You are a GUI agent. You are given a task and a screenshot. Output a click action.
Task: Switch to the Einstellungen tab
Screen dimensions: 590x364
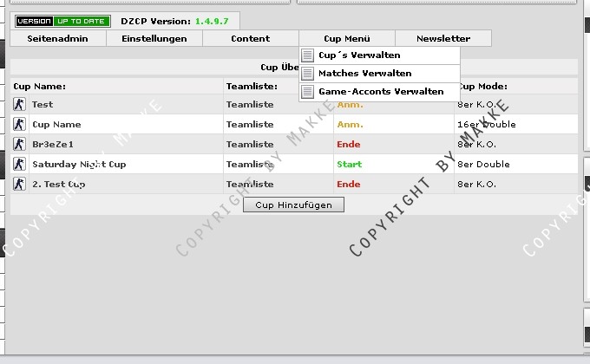coord(154,39)
